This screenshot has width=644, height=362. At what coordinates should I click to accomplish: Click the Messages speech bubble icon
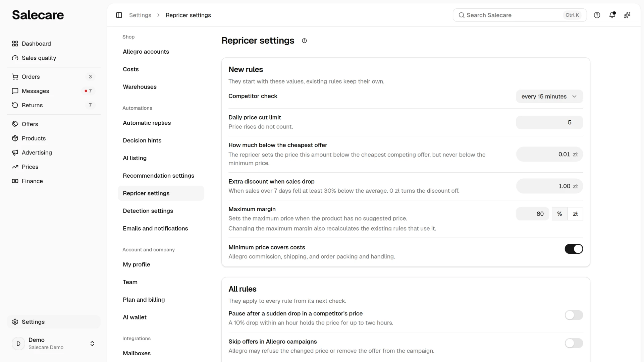(x=15, y=91)
